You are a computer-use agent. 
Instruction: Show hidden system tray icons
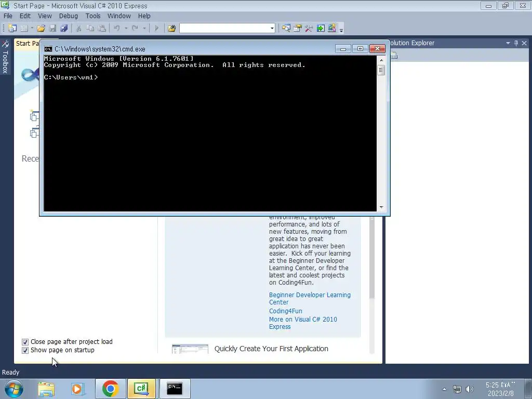pos(444,389)
